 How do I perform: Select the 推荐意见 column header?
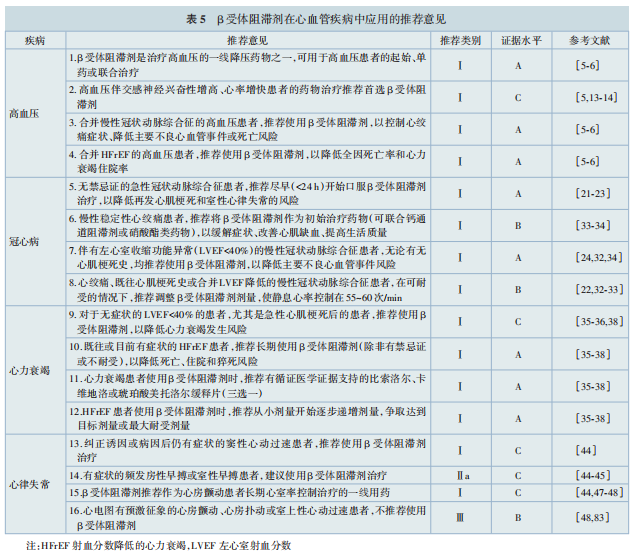(x=247, y=41)
